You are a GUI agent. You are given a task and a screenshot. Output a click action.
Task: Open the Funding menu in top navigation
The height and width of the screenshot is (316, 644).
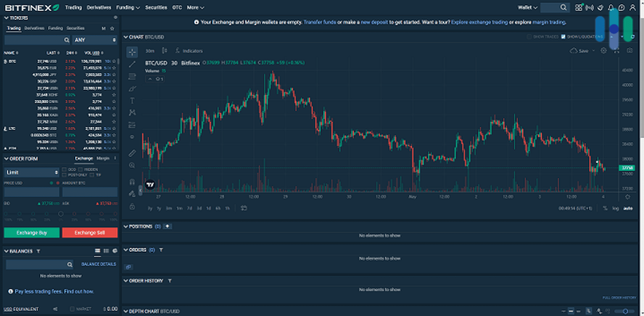(128, 7)
